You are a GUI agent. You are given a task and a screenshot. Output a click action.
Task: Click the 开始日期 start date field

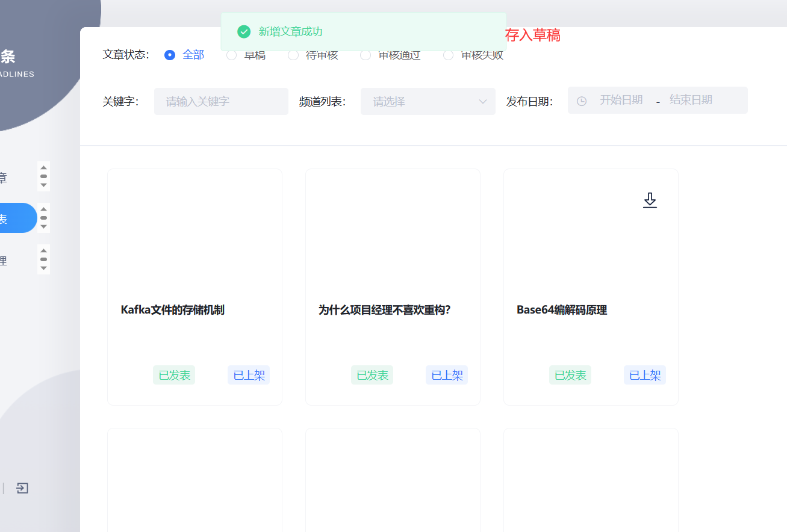[621, 100]
